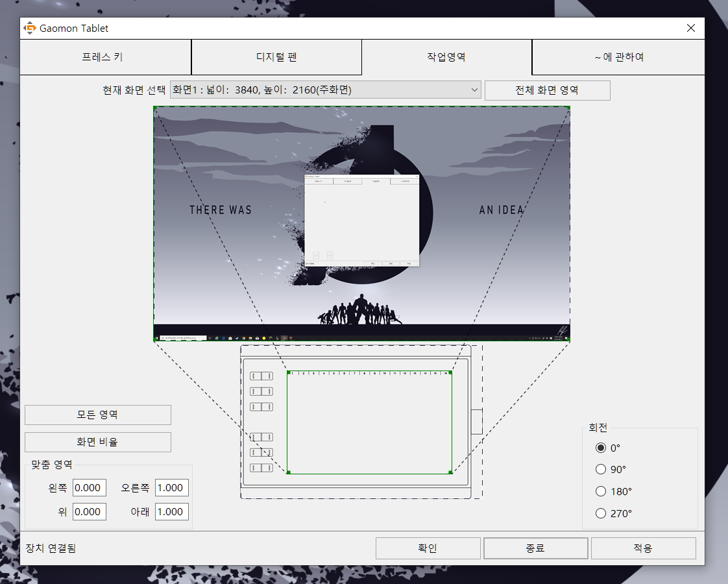Click the 적용 button

pos(644,548)
